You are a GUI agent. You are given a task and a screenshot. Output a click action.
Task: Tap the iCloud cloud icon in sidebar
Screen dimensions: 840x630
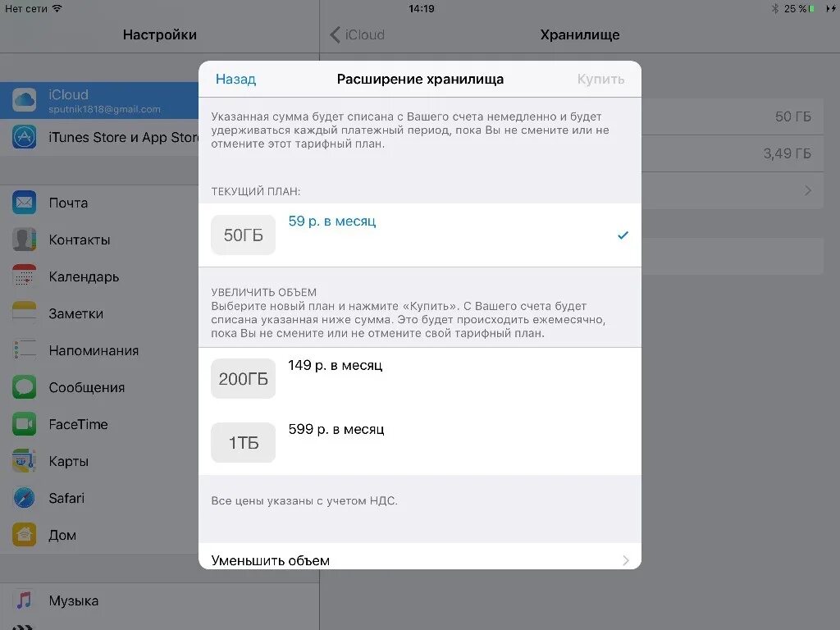(24, 100)
